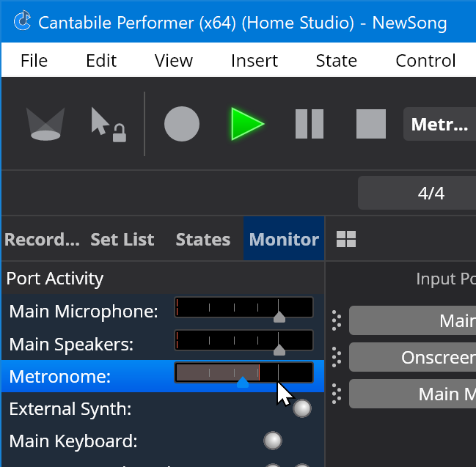Select the Main Keyboard port row
Screen dimensions: 476x467
(163, 441)
